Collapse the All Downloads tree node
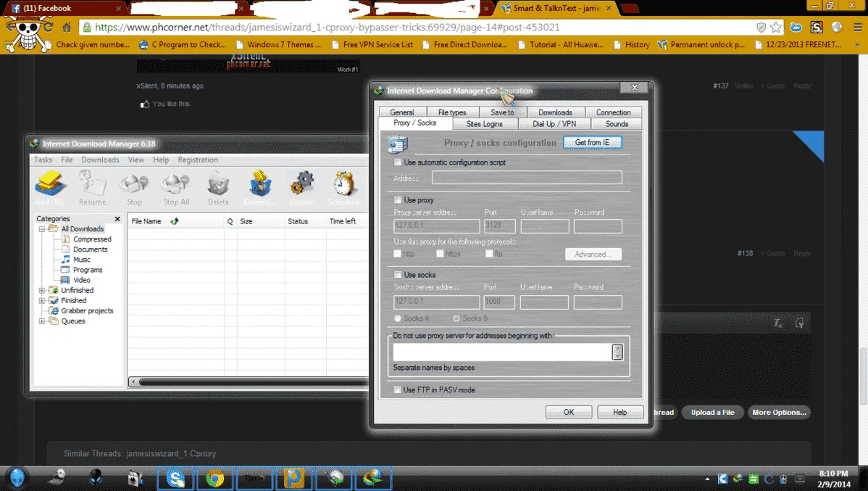Viewport: 868px width, 491px height. (41, 229)
